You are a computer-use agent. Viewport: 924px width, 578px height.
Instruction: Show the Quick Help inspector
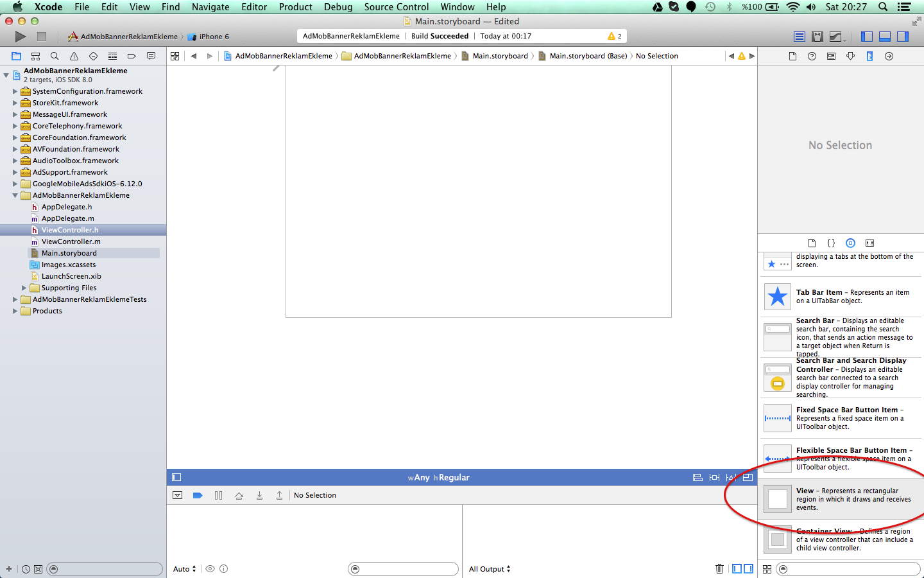(x=812, y=56)
